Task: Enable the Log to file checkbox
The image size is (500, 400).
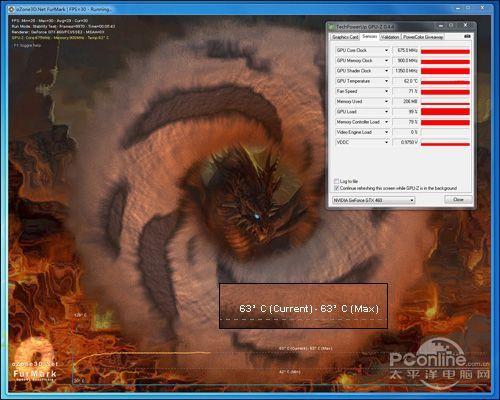Action: coord(336,181)
